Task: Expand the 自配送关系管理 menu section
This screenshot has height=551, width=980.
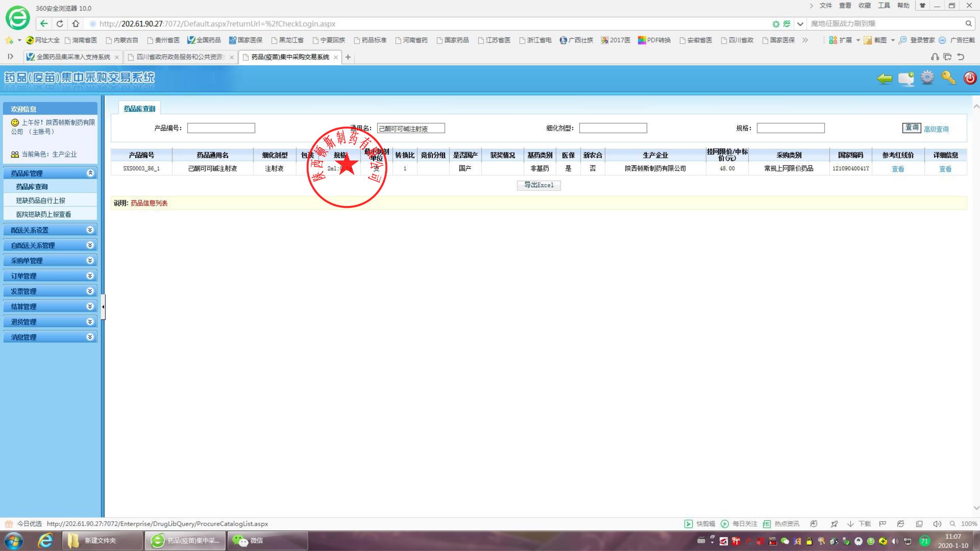Action: (x=50, y=245)
